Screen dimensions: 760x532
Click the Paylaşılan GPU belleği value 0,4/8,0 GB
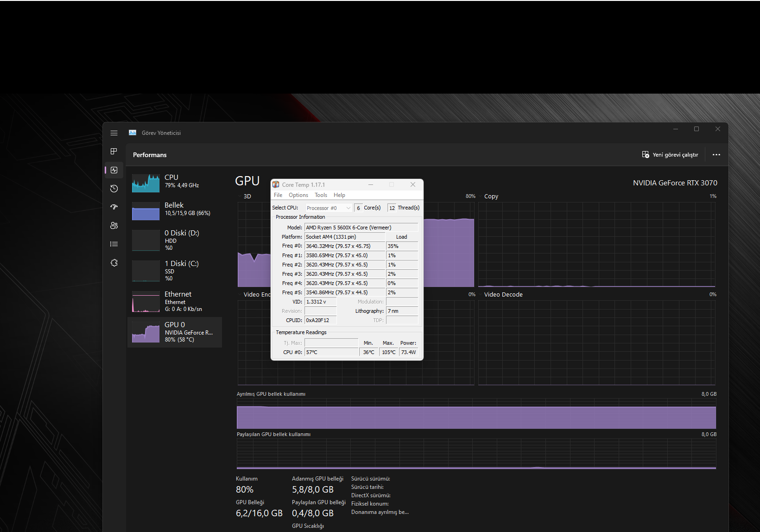[313, 513]
